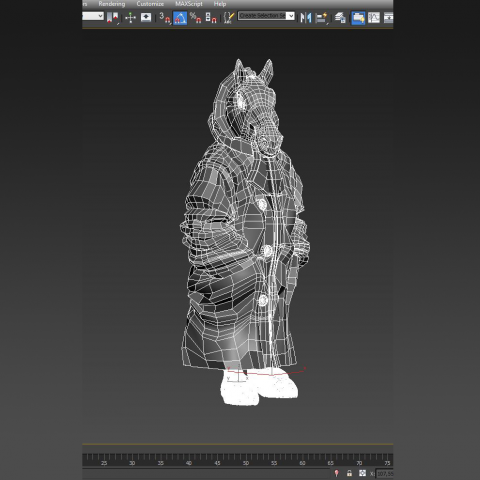This screenshot has height=480, width=480.
Task: Toggle Absolute/Offset transform mode icon
Action: click(x=362, y=473)
